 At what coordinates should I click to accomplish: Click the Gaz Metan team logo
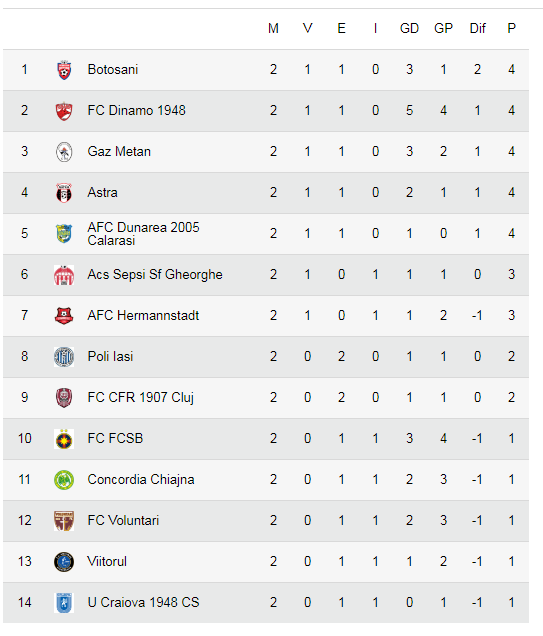[x=64, y=152]
